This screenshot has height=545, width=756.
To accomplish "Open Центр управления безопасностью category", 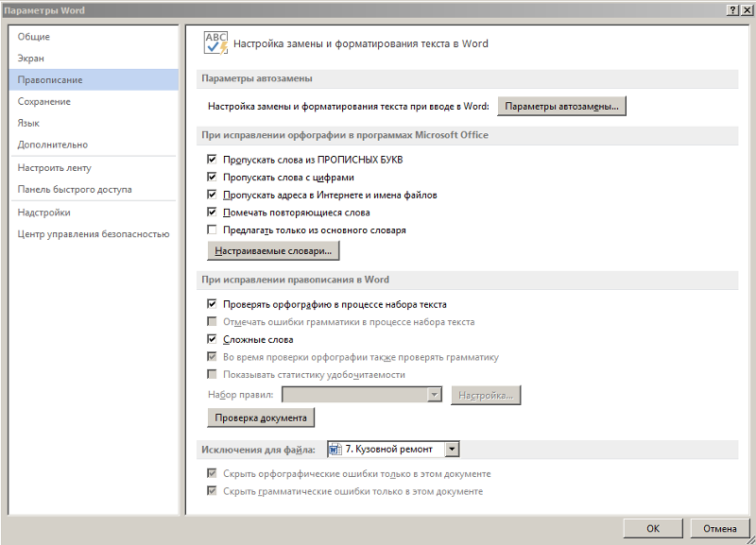I will (x=94, y=234).
